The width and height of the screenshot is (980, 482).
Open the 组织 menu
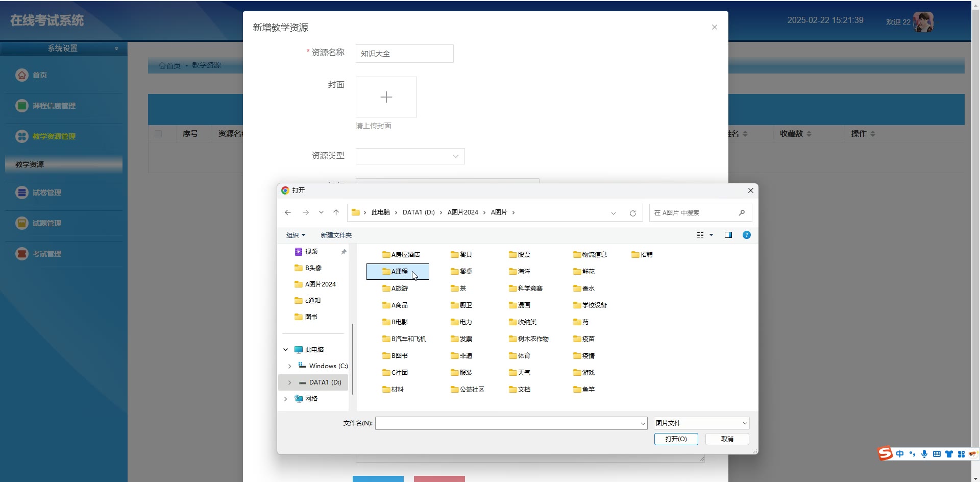pos(296,235)
